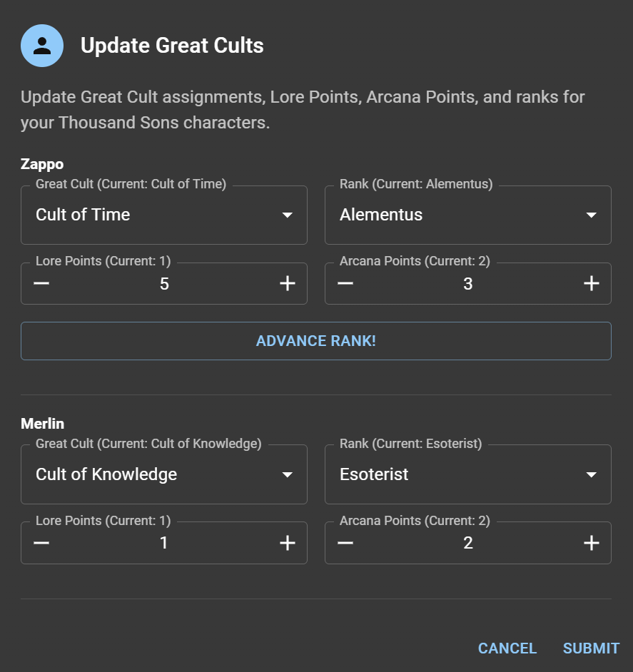
Task: Increase Merlin's Lore Points with plus icon
Action: click(287, 544)
